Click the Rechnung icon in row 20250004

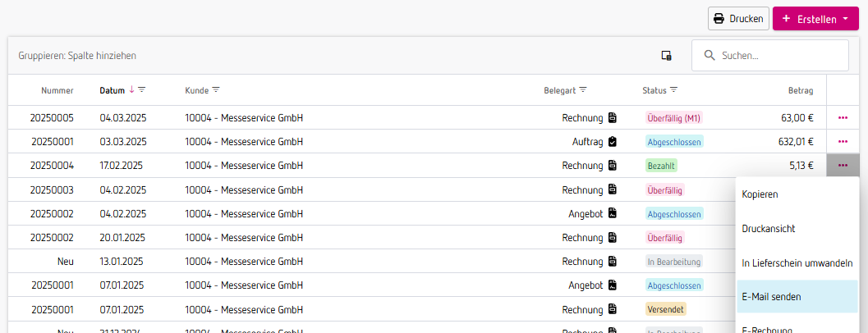pyautogui.click(x=613, y=165)
